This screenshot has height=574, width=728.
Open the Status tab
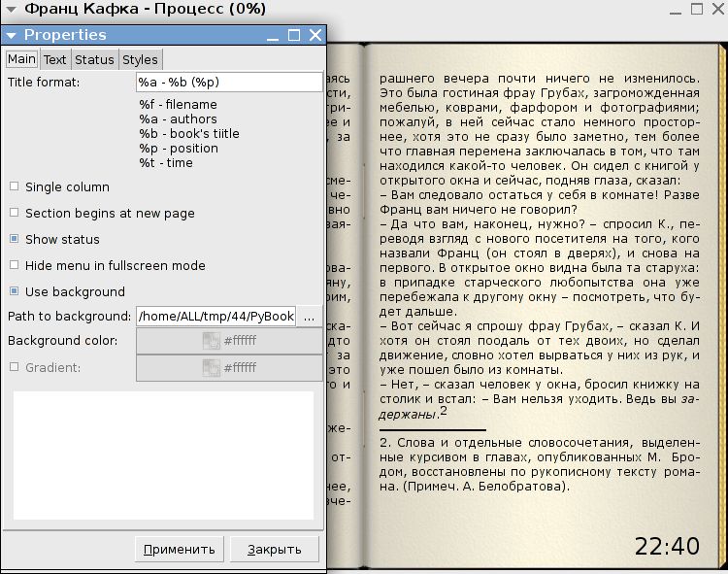pyautogui.click(x=94, y=59)
